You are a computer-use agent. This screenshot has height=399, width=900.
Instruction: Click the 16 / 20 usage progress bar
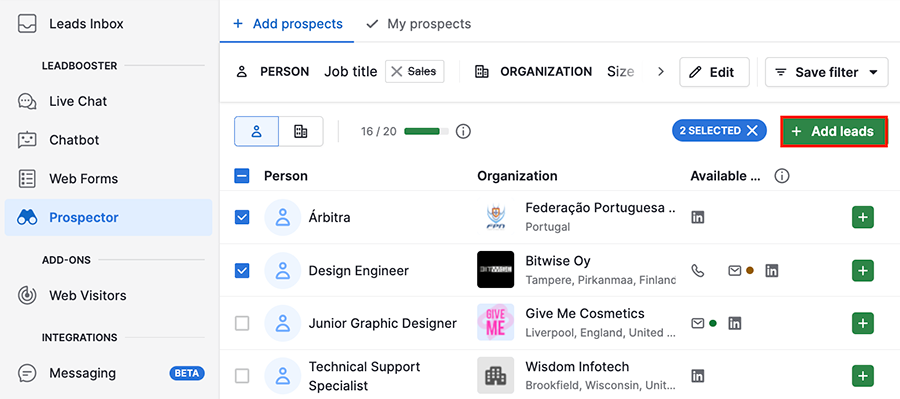click(x=426, y=131)
